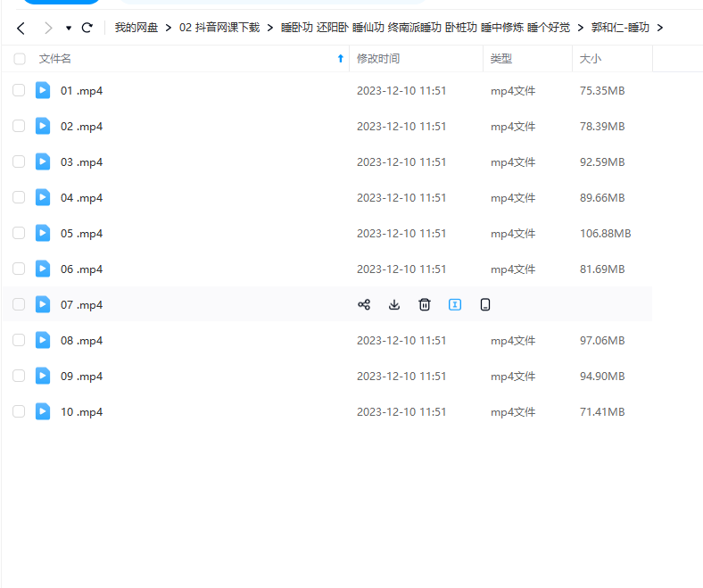Select the file name 06 .mp4
This screenshot has height=588, width=703.
81,269
